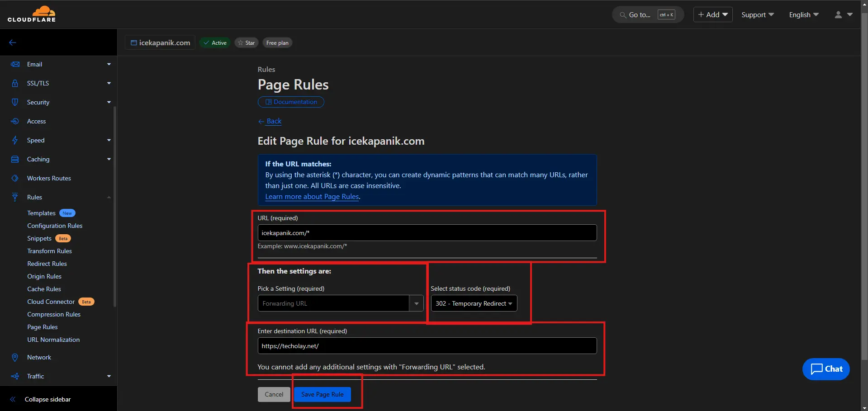This screenshot has height=411, width=868.
Task: Click the back arrow in sidebar header
Action: coord(13,43)
